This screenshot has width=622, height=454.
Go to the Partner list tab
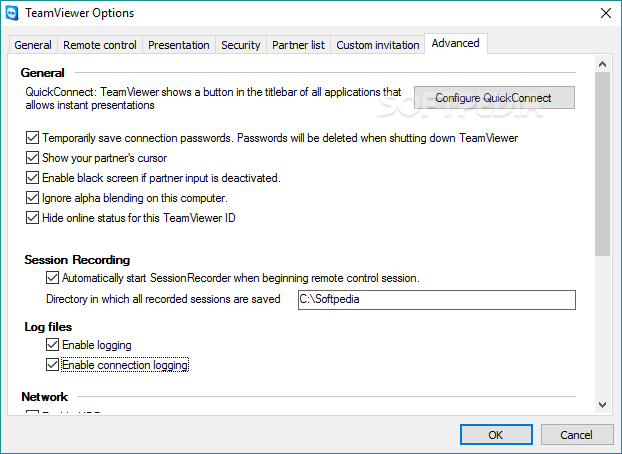(x=298, y=45)
